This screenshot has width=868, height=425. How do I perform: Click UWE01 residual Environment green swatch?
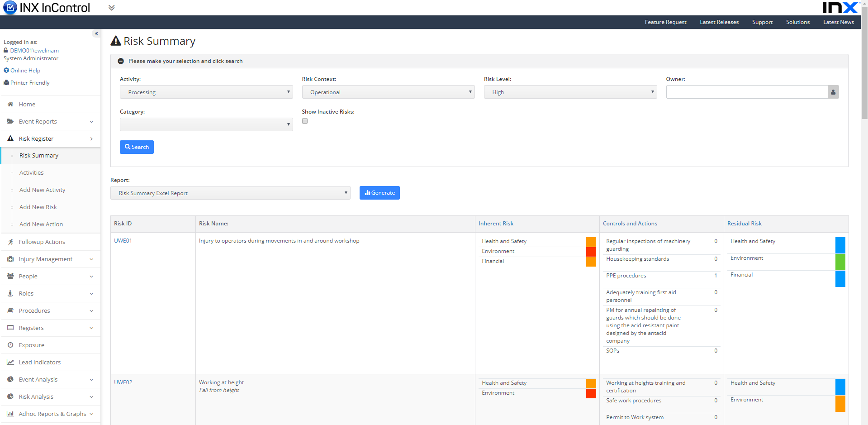click(x=840, y=262)
